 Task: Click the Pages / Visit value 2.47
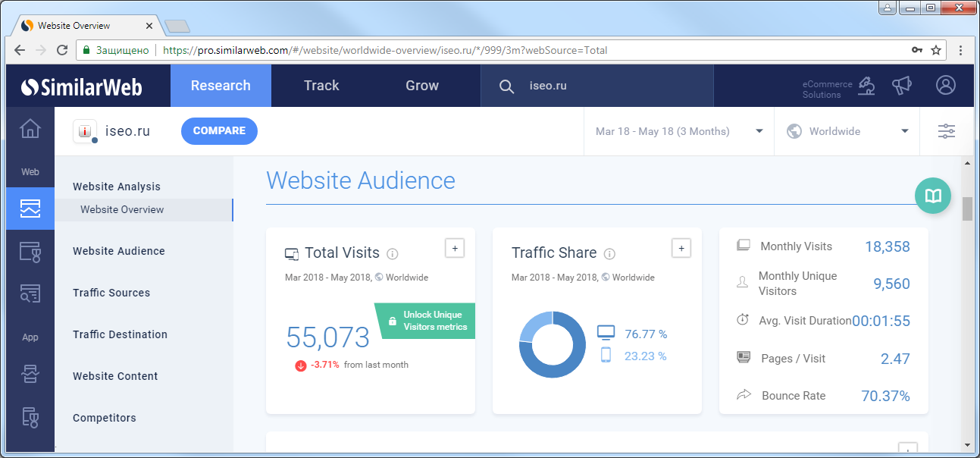coord(895,359)
